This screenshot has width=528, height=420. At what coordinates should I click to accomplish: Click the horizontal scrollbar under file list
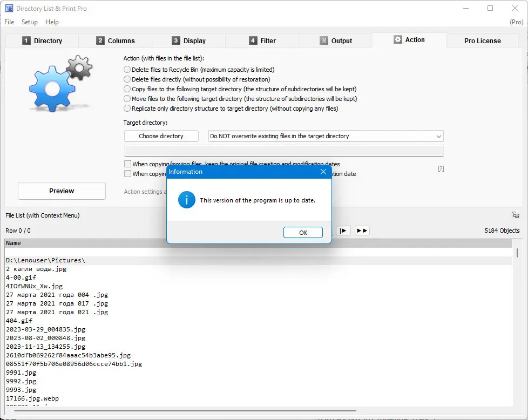[185, 411]
